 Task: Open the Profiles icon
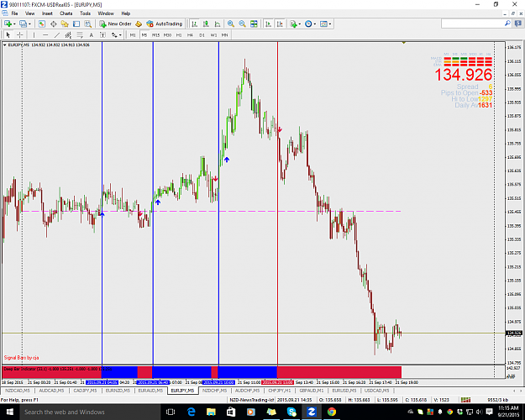tap(24, 24)
